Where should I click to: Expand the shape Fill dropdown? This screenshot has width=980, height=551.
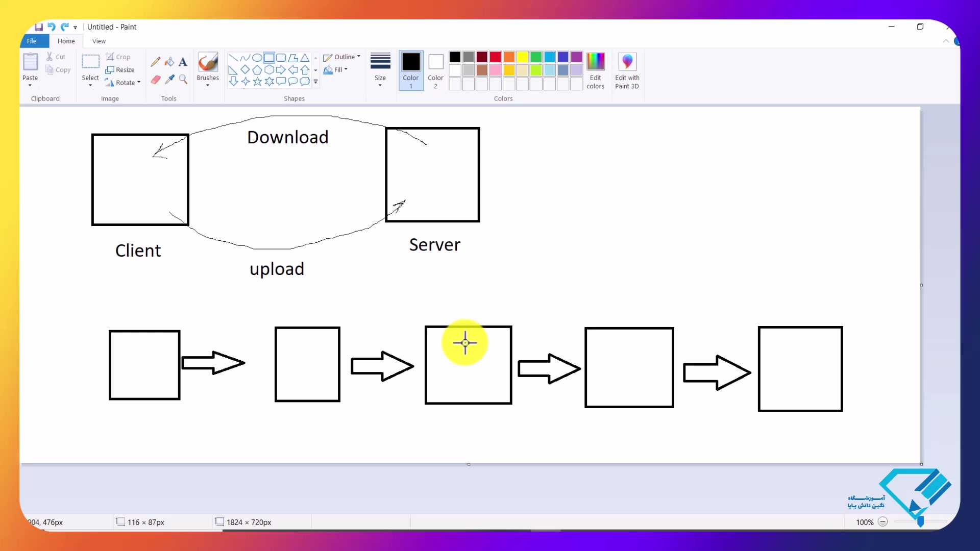[336, 70]
